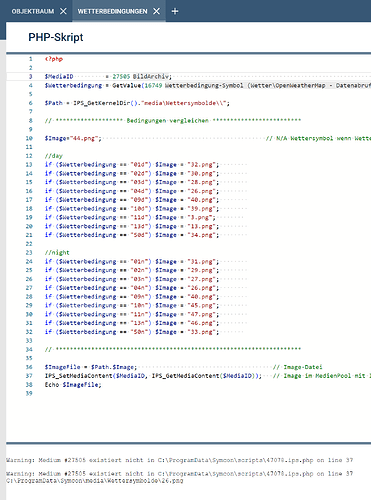
Task: Click the $Path IPS_GetKernelDir line
Action: tap(137, 103)
